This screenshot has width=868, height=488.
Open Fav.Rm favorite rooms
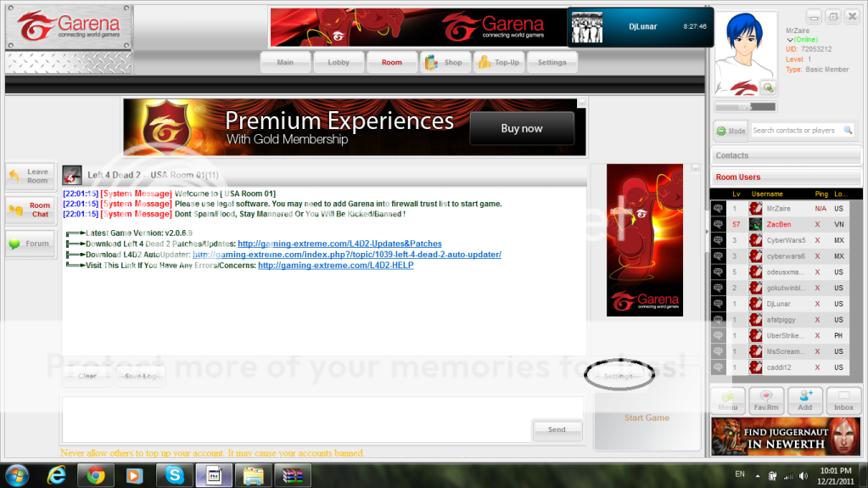766,401
